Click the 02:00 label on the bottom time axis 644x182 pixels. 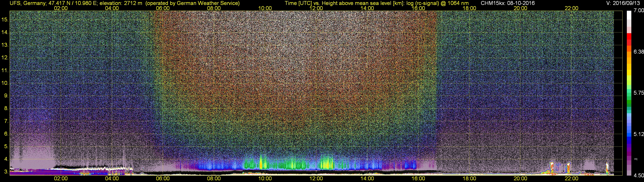point(61,179)
